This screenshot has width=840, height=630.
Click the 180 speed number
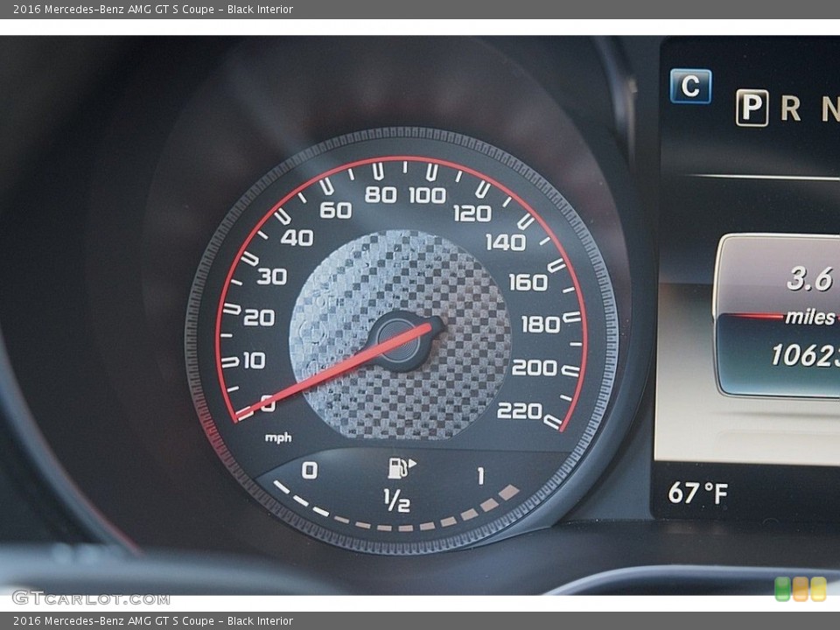[541, 325]
